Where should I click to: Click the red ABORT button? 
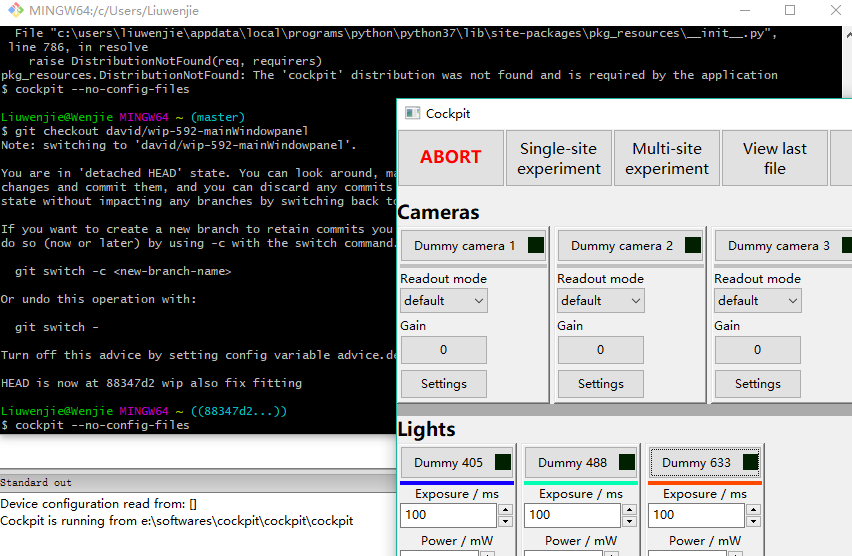pyautogui.click(x=450, y=158)
